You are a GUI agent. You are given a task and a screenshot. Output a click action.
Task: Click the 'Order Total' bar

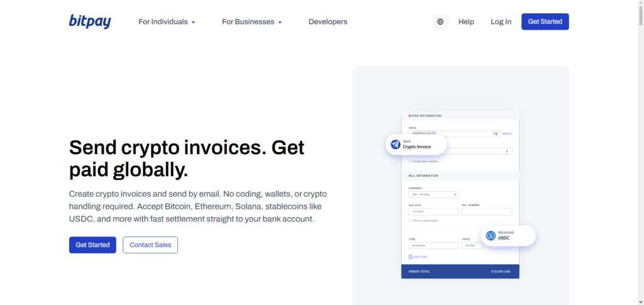(460, 271)
